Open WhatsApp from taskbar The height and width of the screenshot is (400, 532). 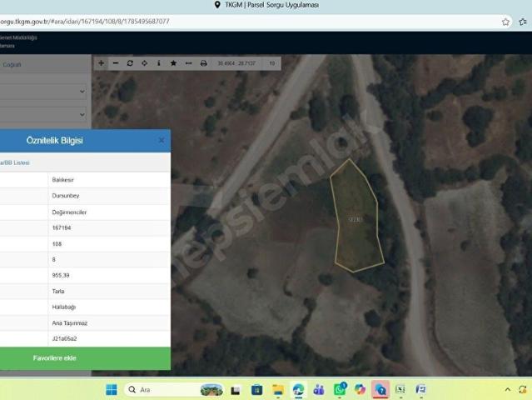tap(340, 389)
